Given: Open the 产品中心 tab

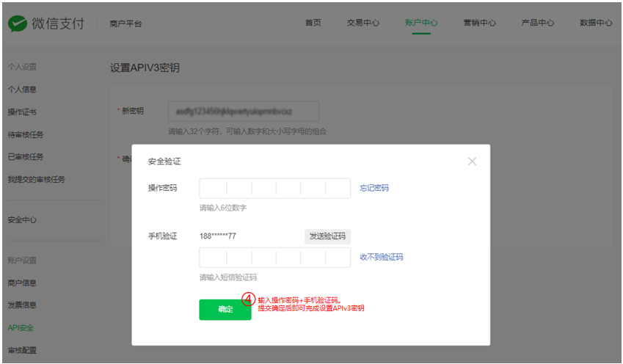Looking at the screenshot, I should point(537,23).
